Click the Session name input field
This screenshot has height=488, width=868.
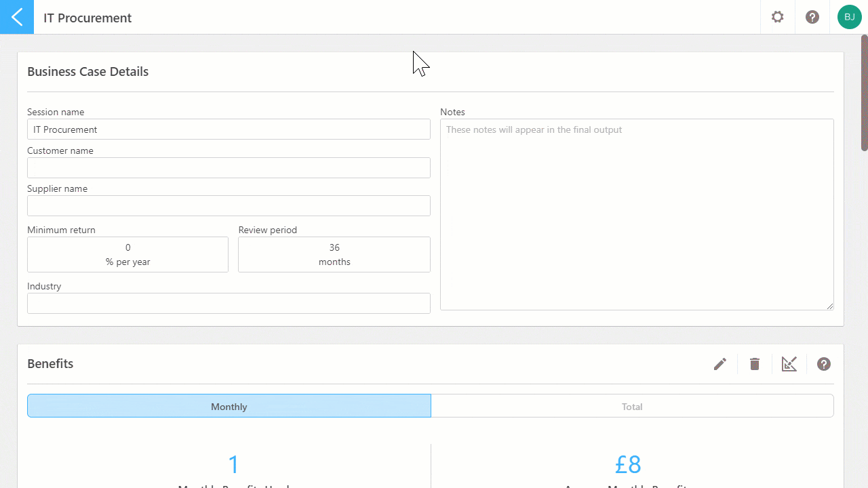[229, 129]
